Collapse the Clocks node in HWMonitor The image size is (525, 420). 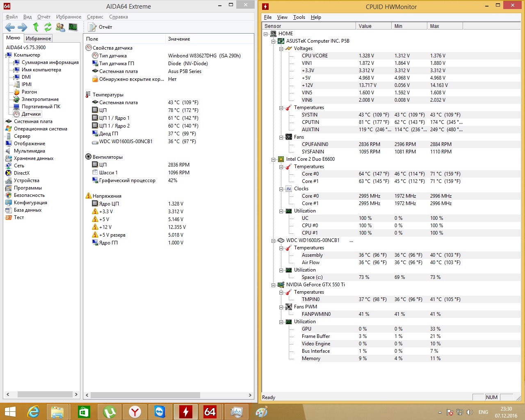[281, 189]
